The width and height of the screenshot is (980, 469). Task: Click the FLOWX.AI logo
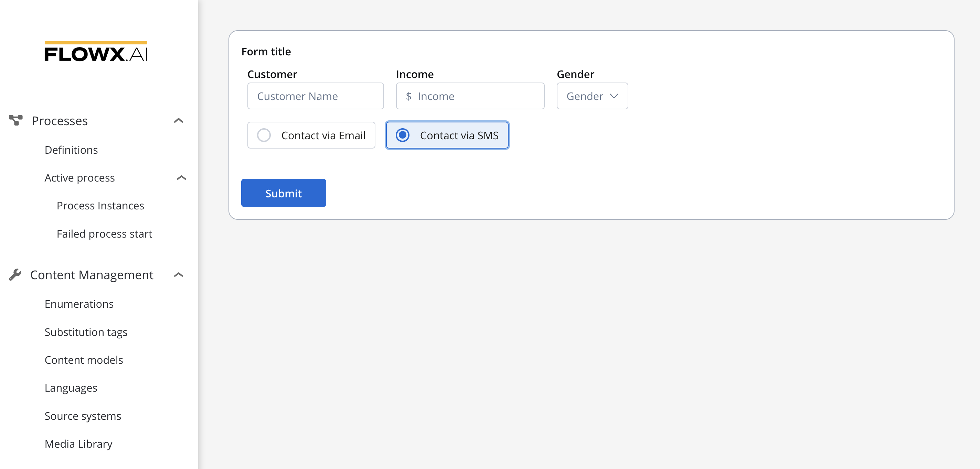[96, 51]
